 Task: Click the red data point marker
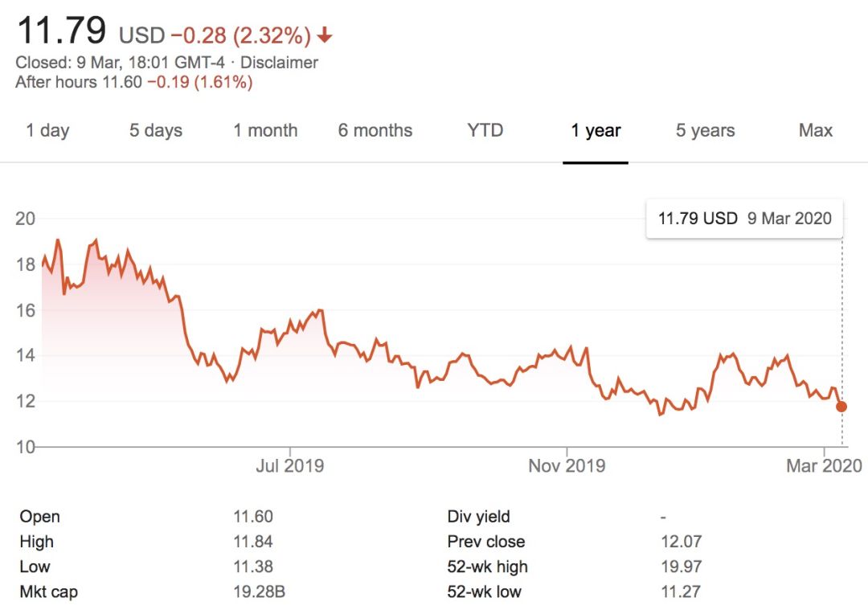(x=841, y=407)
